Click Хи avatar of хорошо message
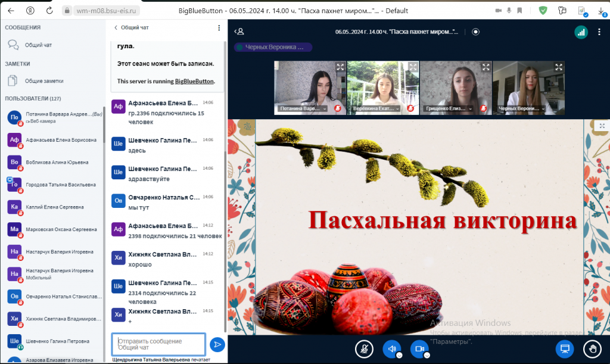 pos(119,258)
